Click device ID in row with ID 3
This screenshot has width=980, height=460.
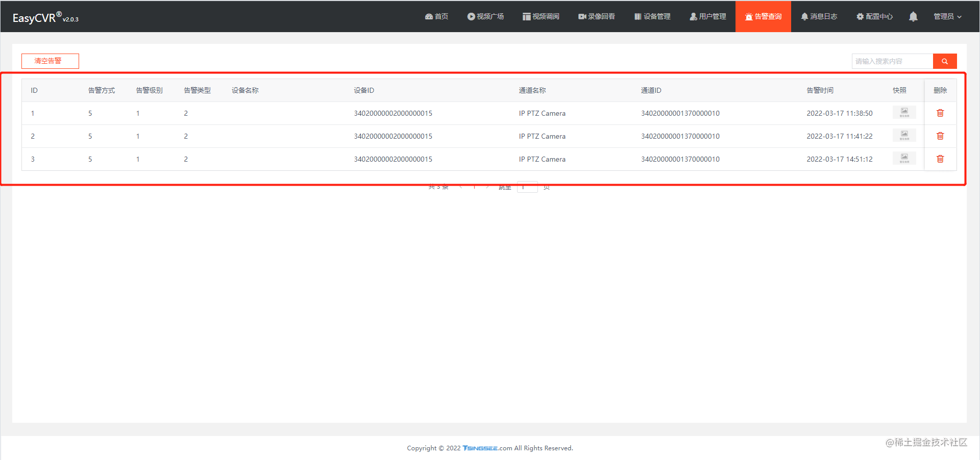[x=393, y=159]
